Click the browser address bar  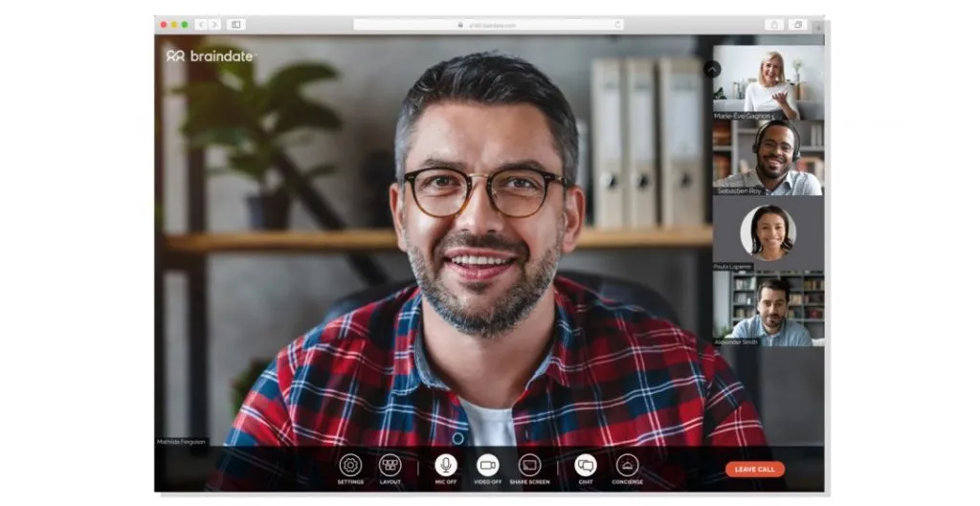488,24
